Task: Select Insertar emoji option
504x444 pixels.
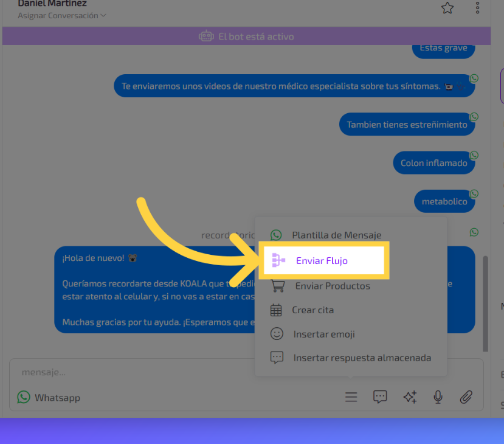Action: tap(323, 334)
